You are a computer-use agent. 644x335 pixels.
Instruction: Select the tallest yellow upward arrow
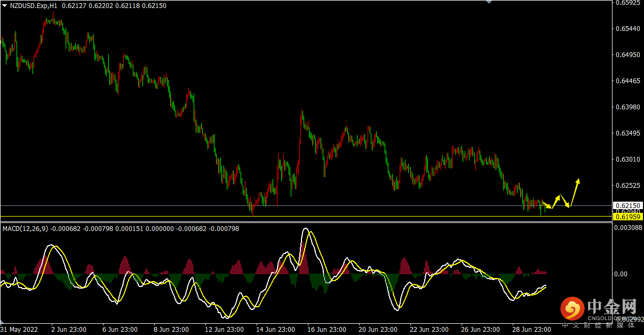tap(574, 192)
